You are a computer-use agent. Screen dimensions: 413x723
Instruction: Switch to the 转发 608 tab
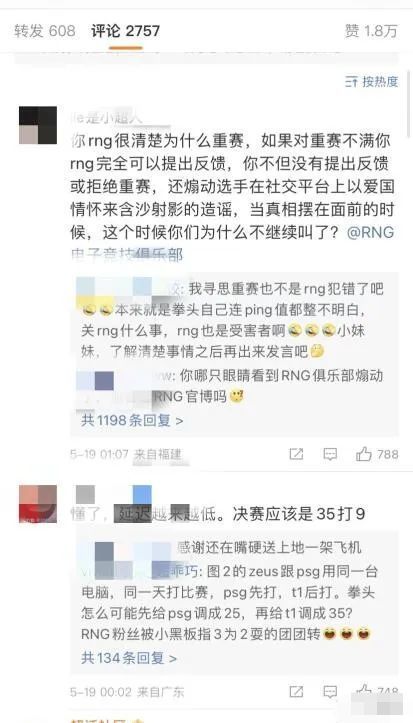tap(44, 31)
